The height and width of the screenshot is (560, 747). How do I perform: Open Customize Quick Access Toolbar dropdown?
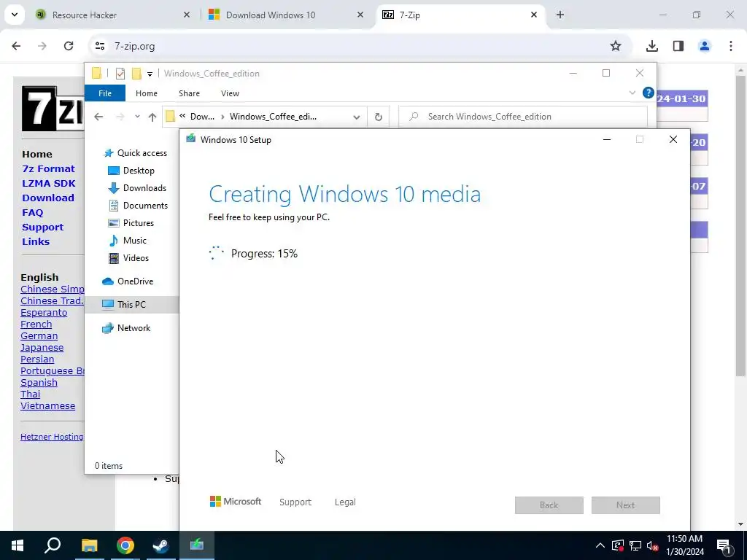(150, 74)
